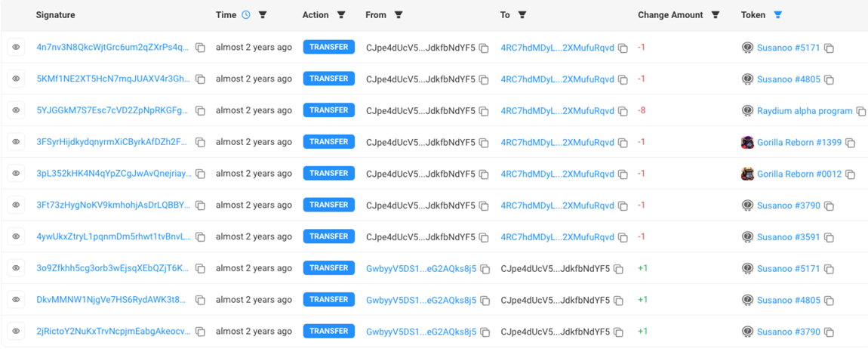View details eye icon for 2jRictoY2 row

(16, 332)
